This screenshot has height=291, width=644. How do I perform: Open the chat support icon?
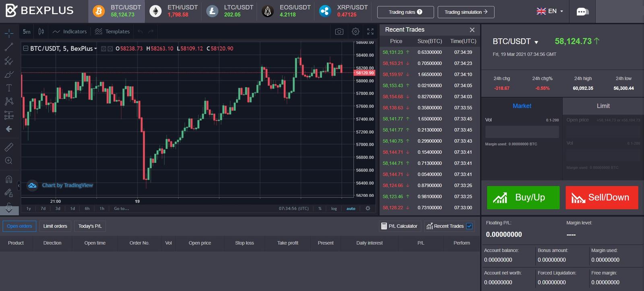582,11
